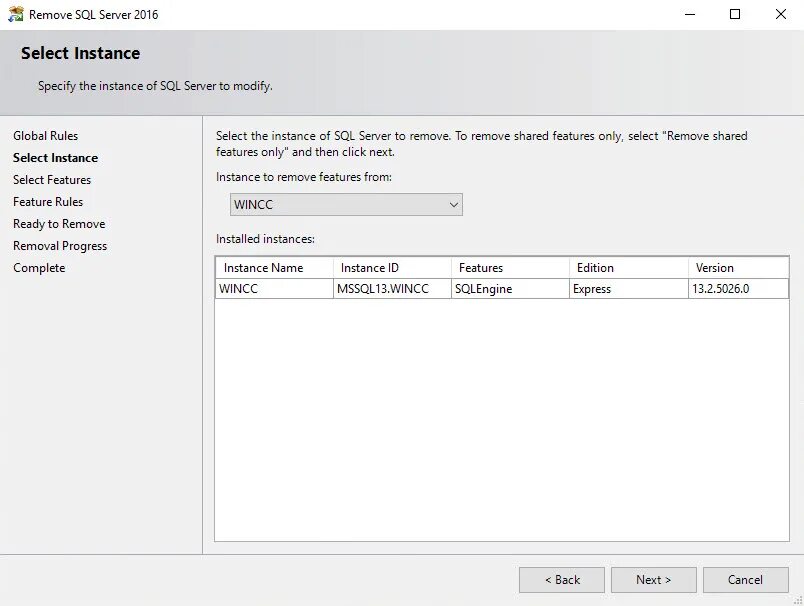Click the SQLEngine features cell
804x606 pixels.
pos(510,289)
